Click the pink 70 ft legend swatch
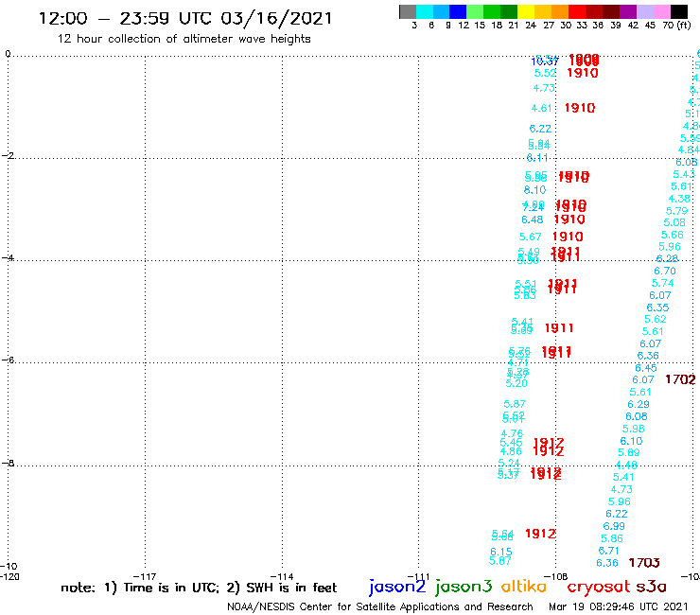 661,11
